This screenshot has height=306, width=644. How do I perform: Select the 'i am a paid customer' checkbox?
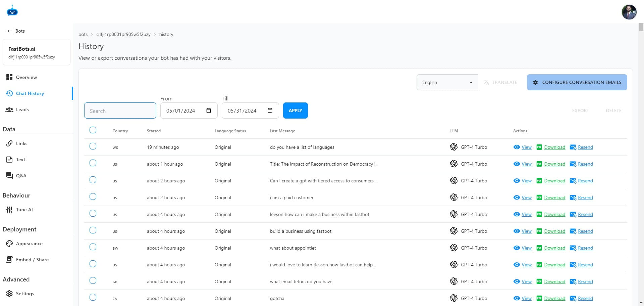pos(93,196)
